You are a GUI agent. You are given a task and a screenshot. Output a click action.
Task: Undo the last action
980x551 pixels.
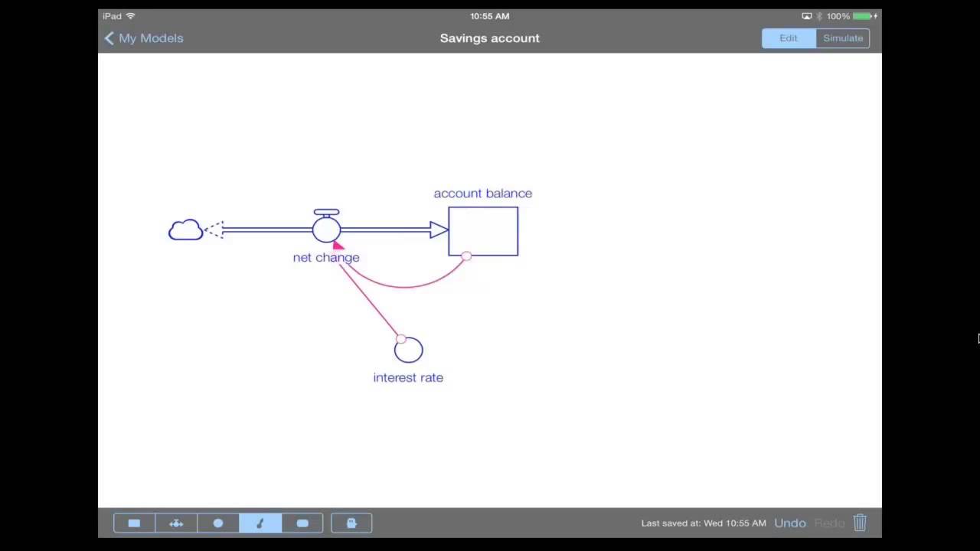[790, 523]
